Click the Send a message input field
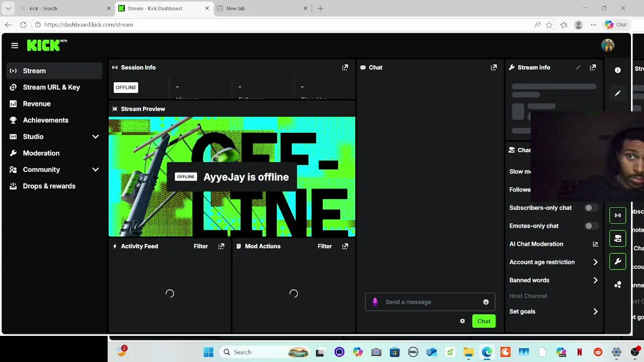Screen dimensions: 644x362 click(430, 302)
